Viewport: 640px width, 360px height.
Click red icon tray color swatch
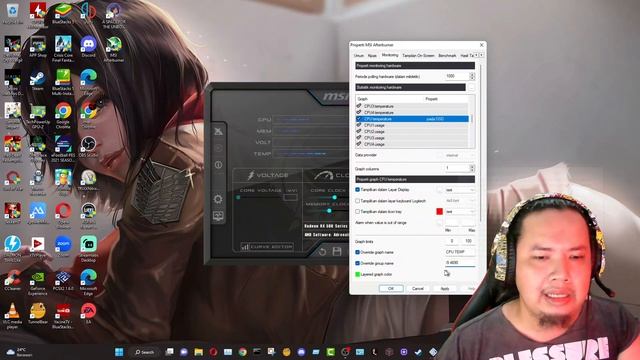point(439,211)
